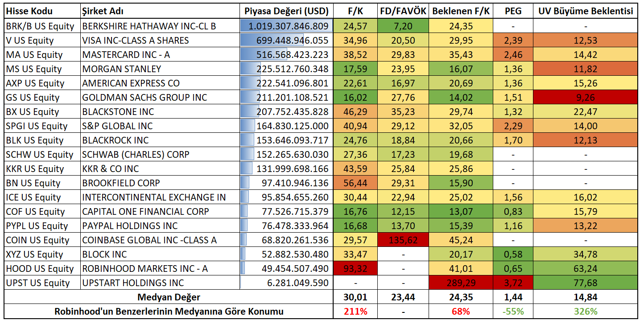Select 'GOLDMAN SACHS GROUP INC' cell
Viewport: 644px width, 324px height.
[160, 97]
